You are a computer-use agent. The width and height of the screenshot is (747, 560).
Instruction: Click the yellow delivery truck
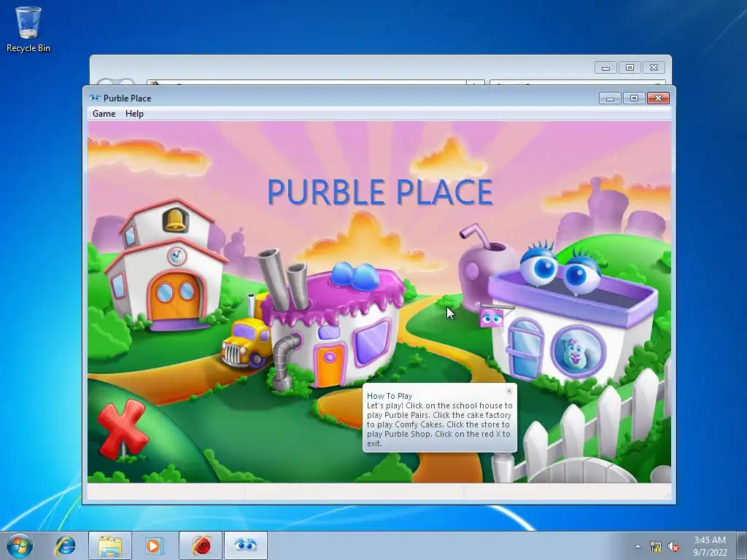tap(246, 344)
